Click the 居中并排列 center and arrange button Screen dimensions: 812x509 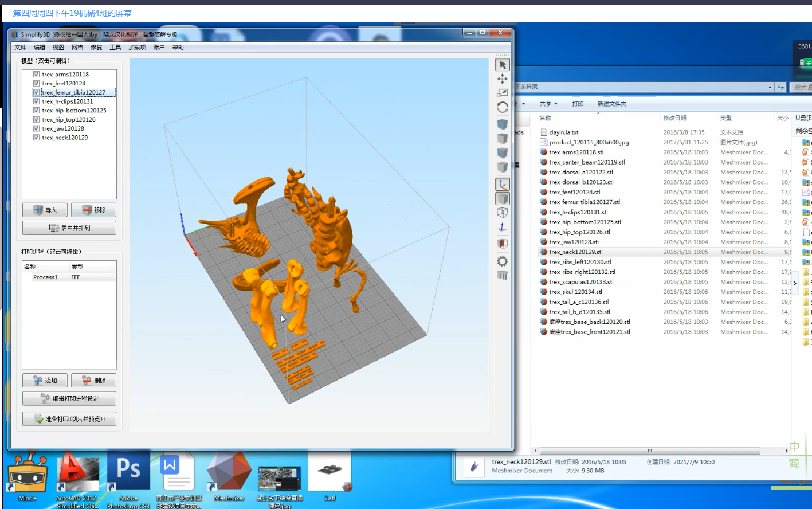point(69,228)
